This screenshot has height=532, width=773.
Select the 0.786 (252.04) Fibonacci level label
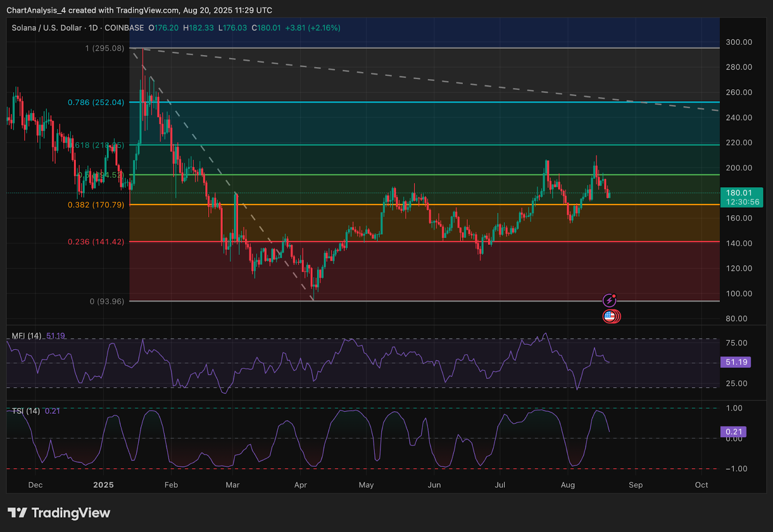pos(96,102)
